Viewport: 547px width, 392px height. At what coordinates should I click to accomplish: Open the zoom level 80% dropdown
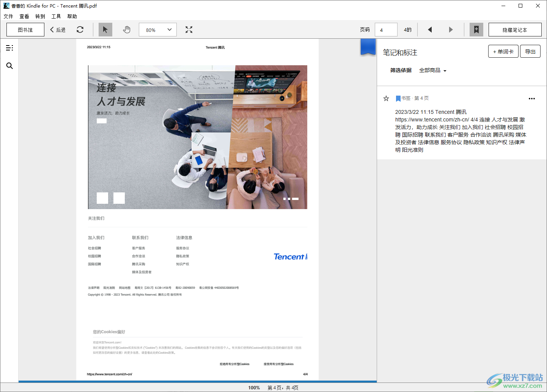[x=158, y=30]
